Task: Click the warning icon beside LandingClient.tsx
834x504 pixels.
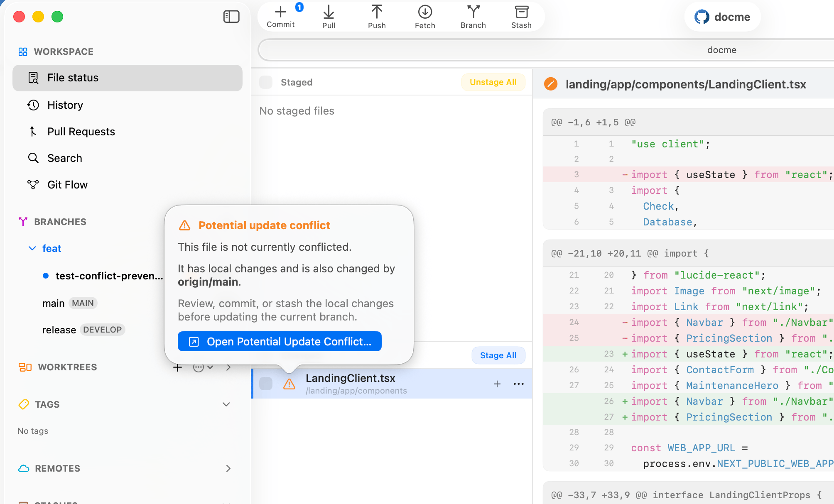Action: tap(289, 384)
